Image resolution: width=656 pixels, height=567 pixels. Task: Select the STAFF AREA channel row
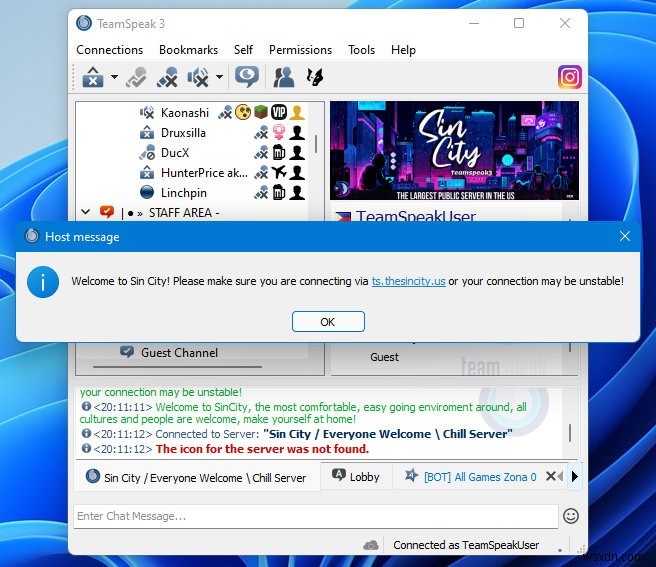pos(194,213)
